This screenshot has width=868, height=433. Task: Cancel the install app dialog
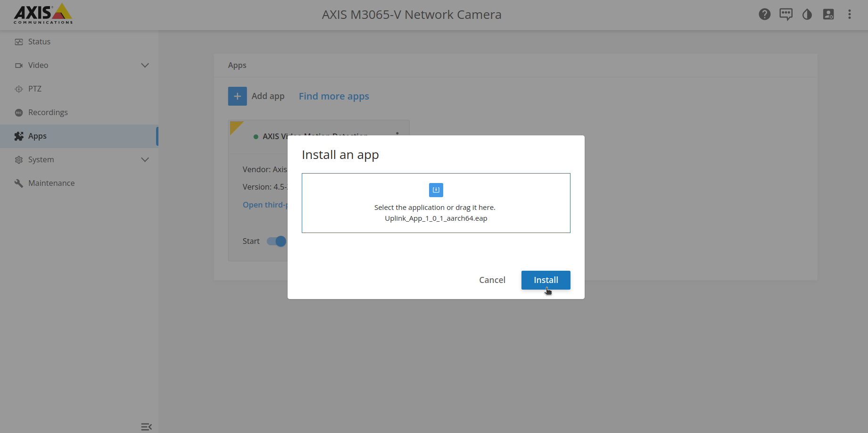coord(492,280)
